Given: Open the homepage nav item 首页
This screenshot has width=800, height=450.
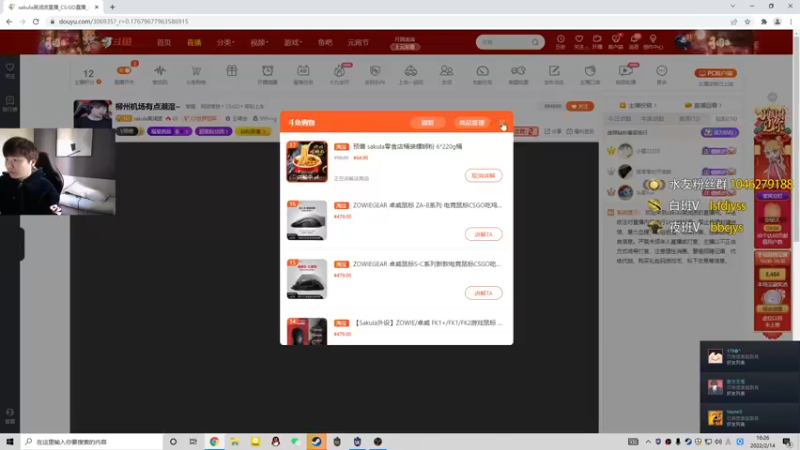Looking at the screenshot, I should click(164, 42).
